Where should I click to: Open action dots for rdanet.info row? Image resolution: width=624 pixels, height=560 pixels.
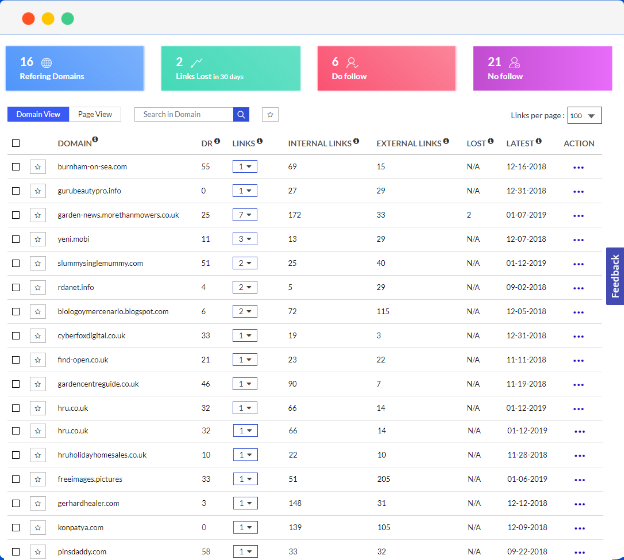(x=578, y=288)
